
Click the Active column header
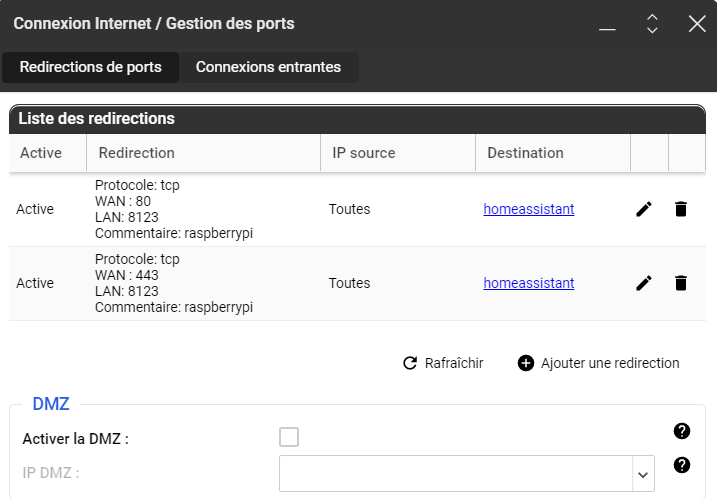pyautogui.click(x=41, y=153)
